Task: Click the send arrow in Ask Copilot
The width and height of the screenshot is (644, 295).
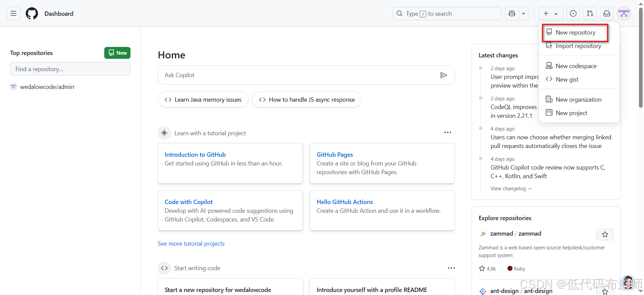Action: [443, 75]
